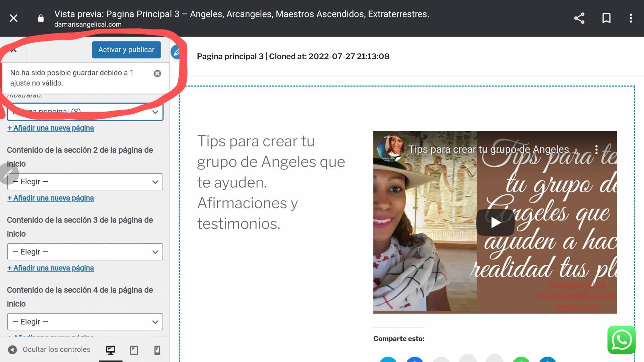Switch to tablet preview mode
The width and height of the screenshot is (644, 362).
[x=134, y=350]
